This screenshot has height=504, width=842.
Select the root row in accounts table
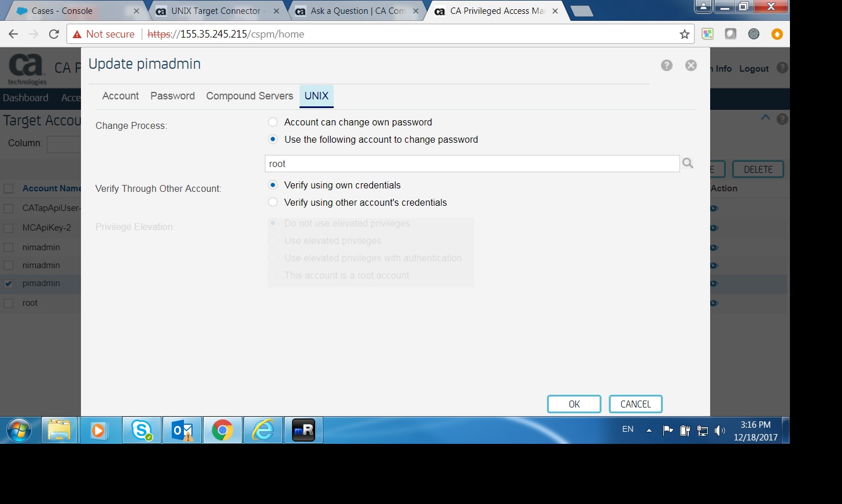(29, 303)
